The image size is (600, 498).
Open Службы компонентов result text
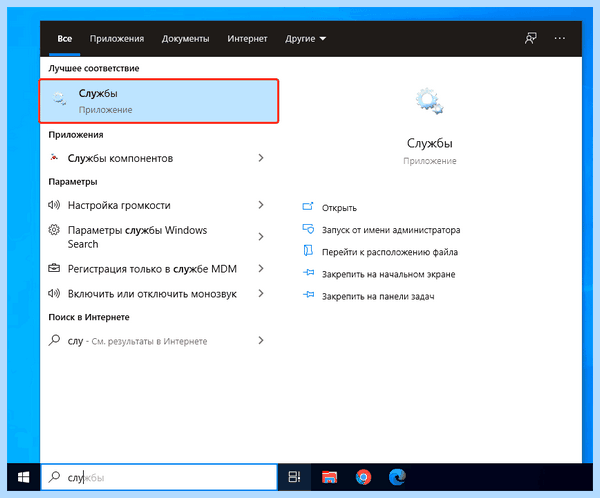coord(120,158)
